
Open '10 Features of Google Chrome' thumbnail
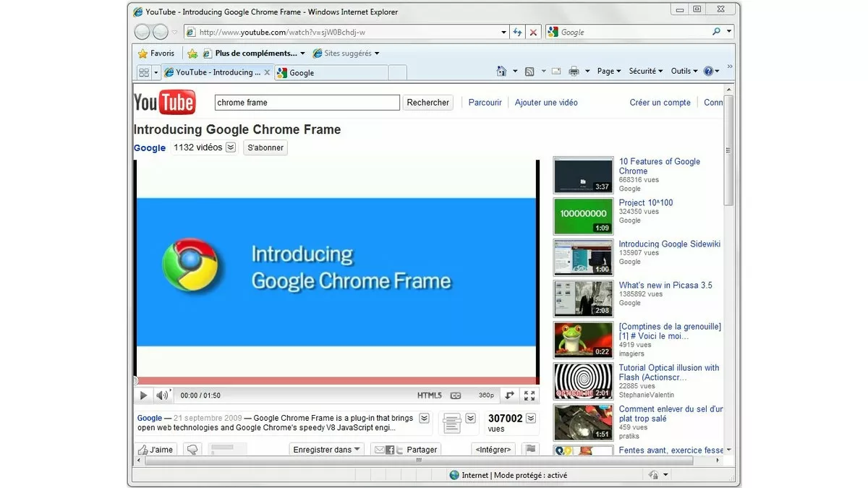click(x=584, y=175)
